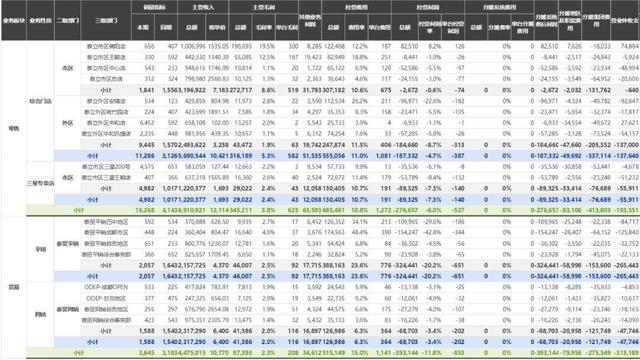The height and width of the screenshot is (360, 640).
Task: Select the cell showing 2305.79
Action: 218,320
